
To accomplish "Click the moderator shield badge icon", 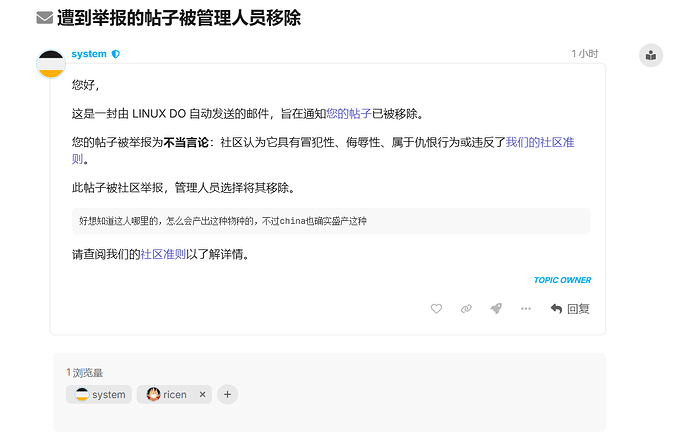I will click(x=116, y=54).
